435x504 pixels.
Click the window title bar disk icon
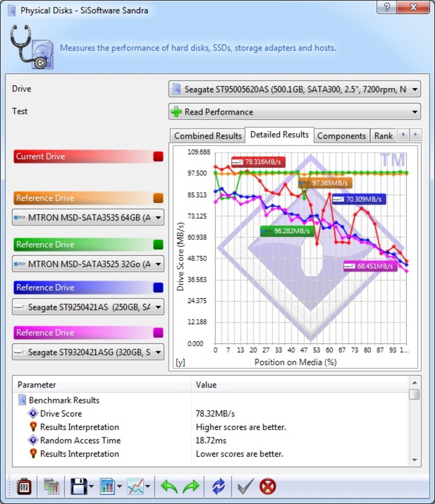12,10
